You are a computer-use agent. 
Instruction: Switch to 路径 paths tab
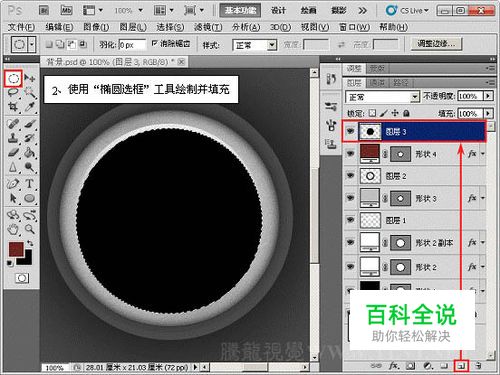pos(400,82)
